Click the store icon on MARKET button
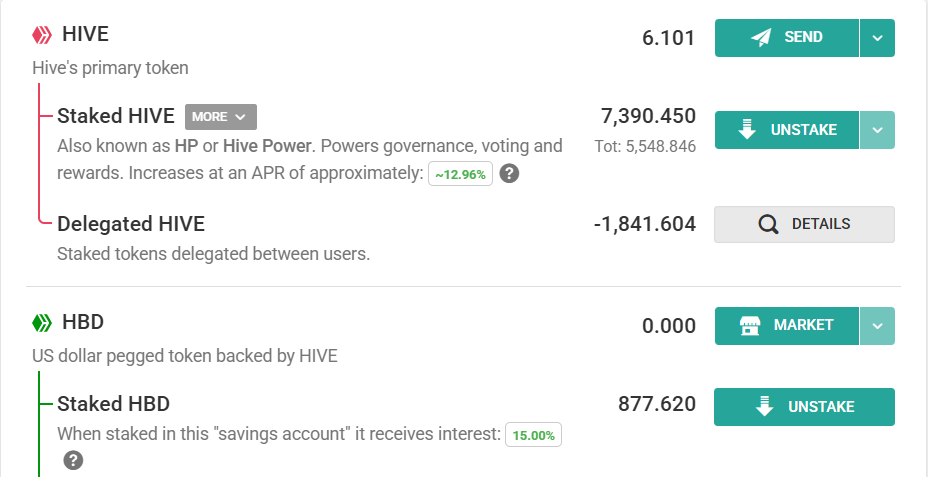Viewport: 928px width, 477px height. pos(750,325)
